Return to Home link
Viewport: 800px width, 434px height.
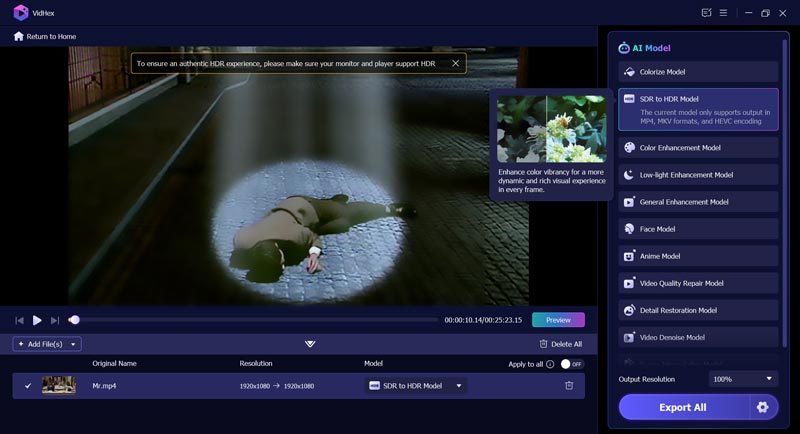tap(52, 37)
